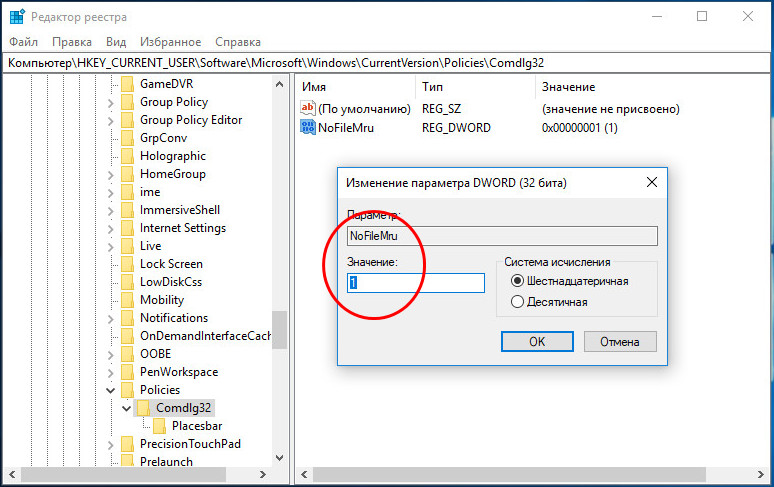The width and height of the screenshot is (774, 487).
Task: Click the Registry Editor app icon in title bar
Action: [x=17, y=17]
